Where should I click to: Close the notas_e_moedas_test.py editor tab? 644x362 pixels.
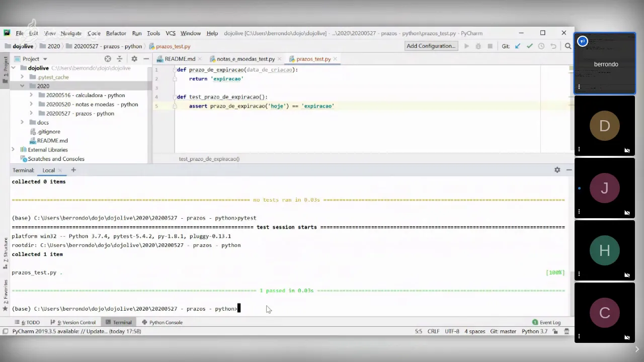tap(280, 59)
